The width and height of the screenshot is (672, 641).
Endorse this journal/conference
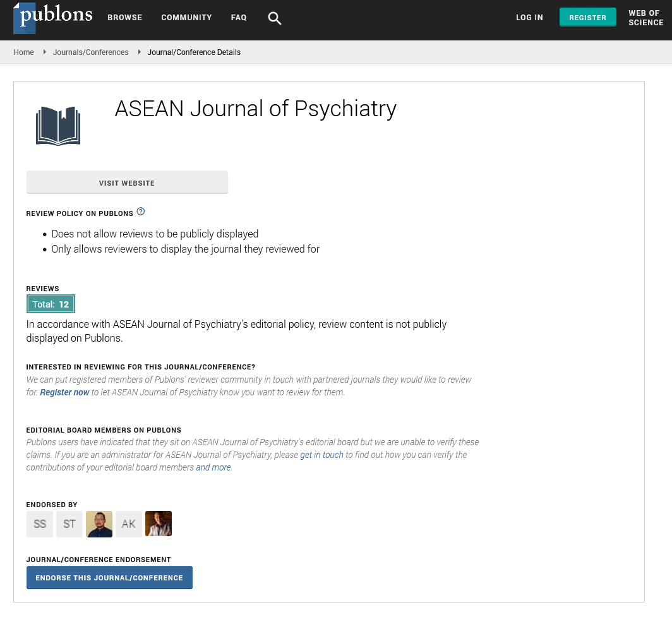pyautogui.click(x=109, y=578)
